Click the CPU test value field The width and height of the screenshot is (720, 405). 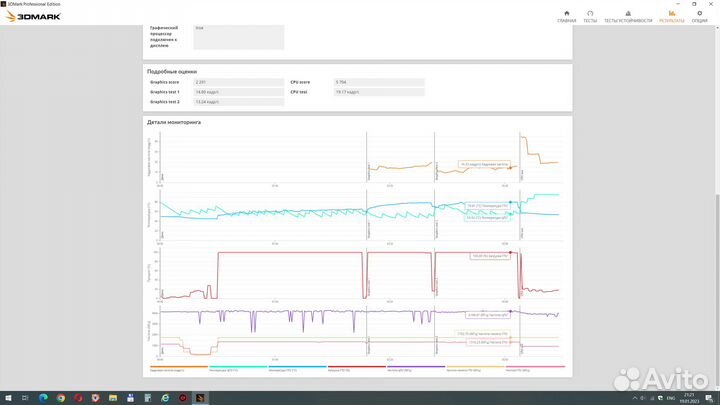pyautogui.click(x=379, y=92)
